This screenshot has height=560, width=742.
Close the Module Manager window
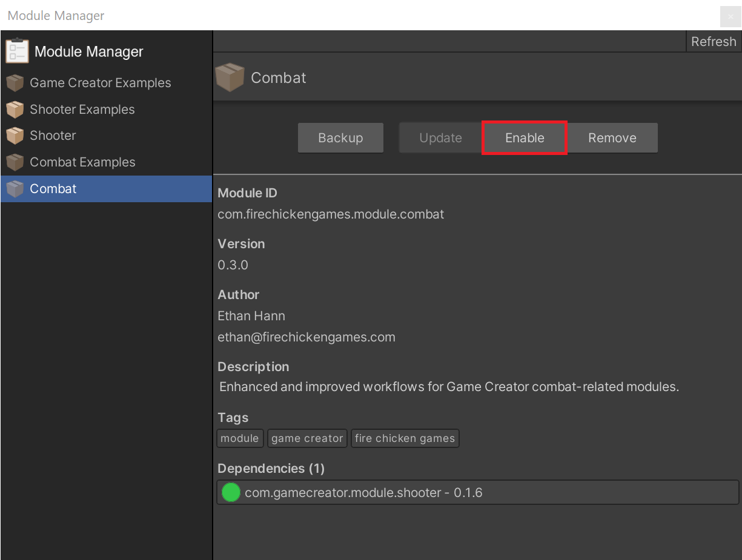pos(730,16)
